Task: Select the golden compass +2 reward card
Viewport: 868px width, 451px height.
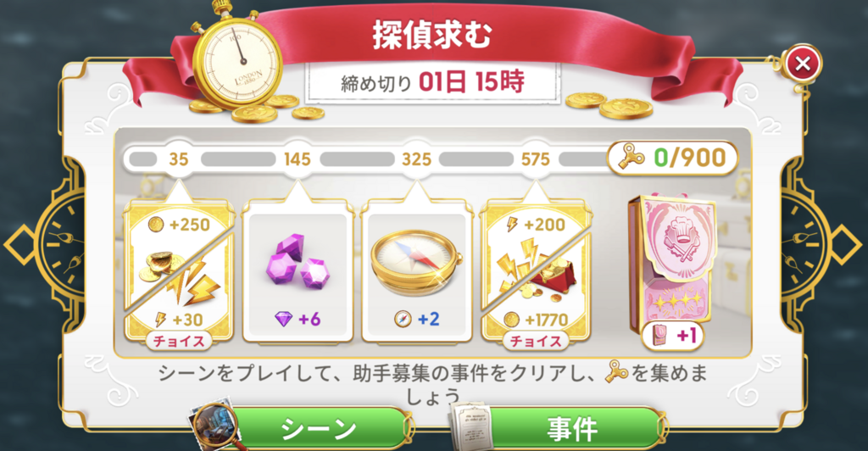Action: (x=417, y=271)
